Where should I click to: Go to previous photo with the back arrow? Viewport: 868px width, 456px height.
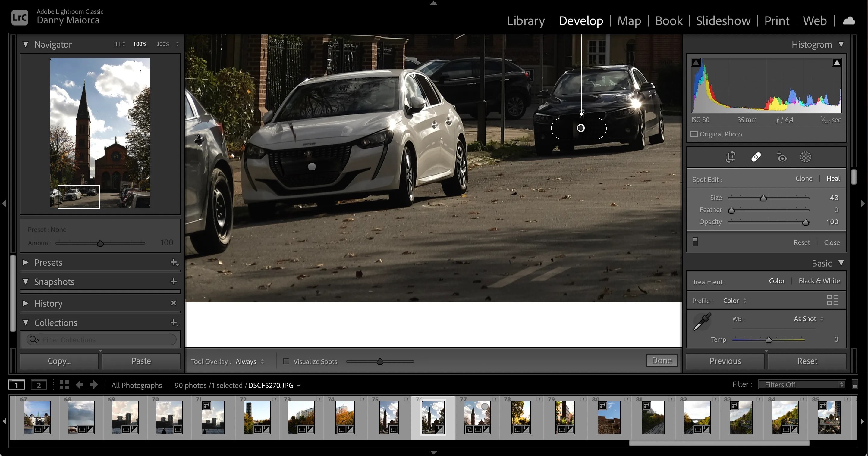point(80,385)
